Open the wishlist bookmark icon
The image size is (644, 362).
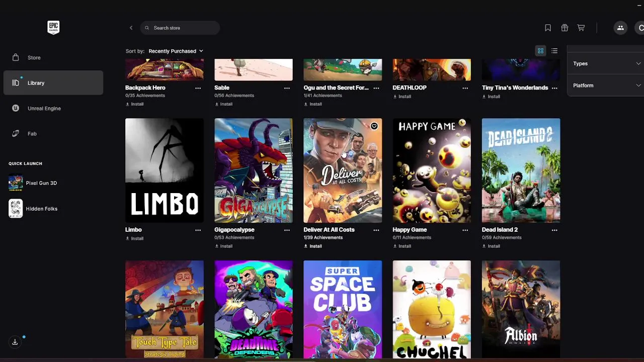pyautogui.click(x=548, y=28)
